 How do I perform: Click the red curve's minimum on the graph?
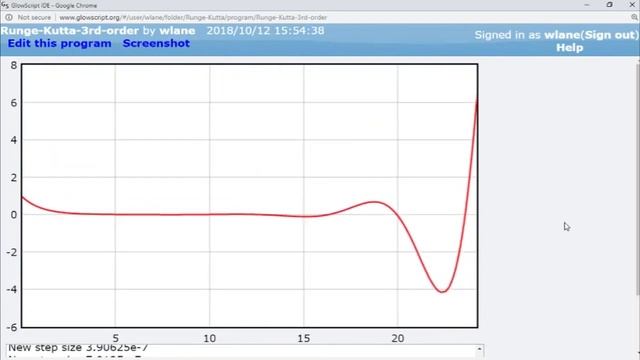[442, 291]
